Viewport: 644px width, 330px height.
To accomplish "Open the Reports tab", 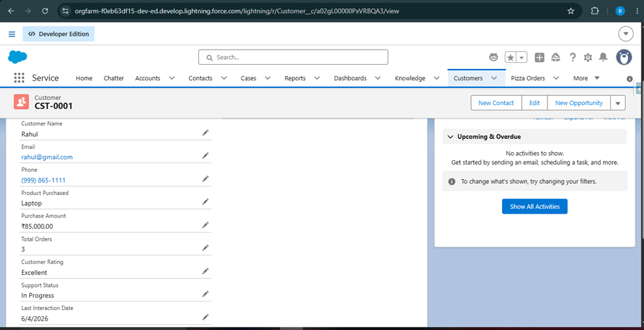I will click(x=295, y=78).
